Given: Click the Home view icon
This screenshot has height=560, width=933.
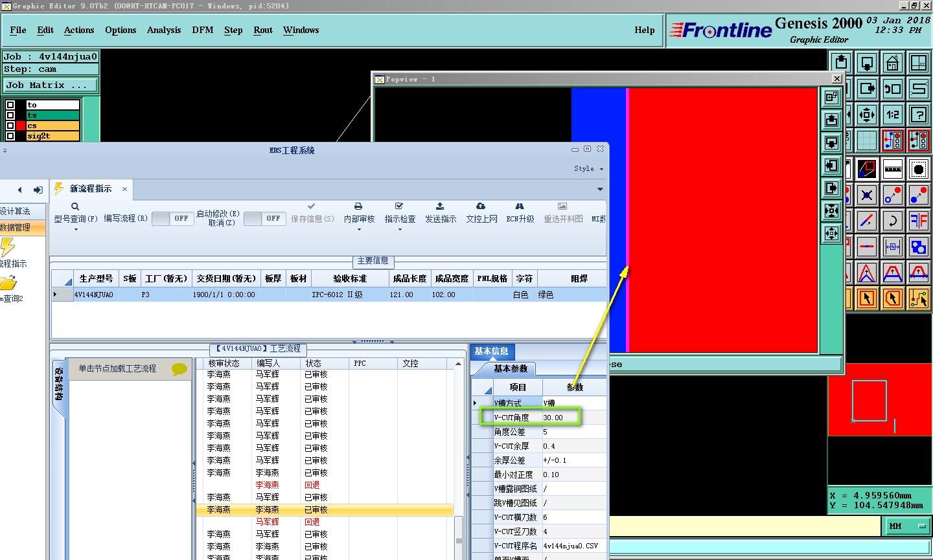Looking at the screenshot, I should 893,63.
